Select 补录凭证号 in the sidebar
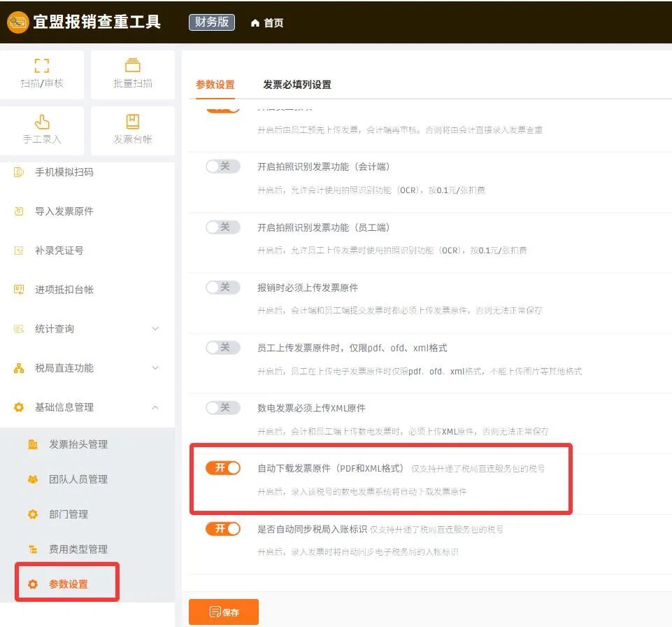 63,250
